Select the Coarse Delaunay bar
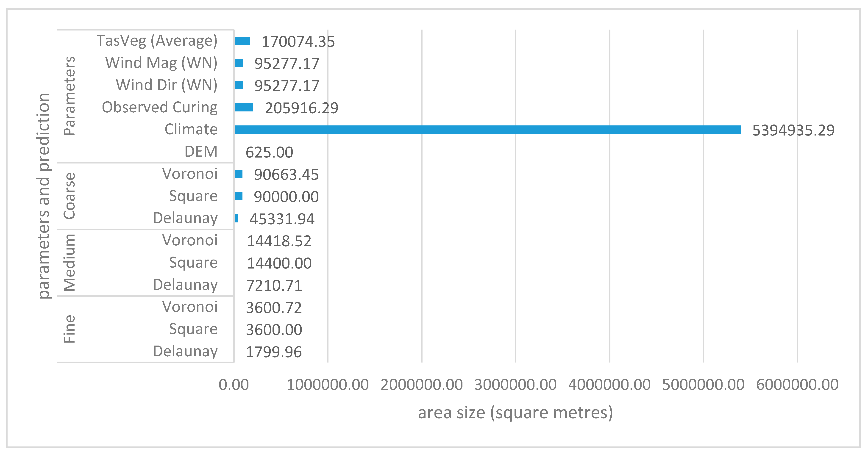The width and height of the screenshot is (868, 457). [x=236, y=219]
